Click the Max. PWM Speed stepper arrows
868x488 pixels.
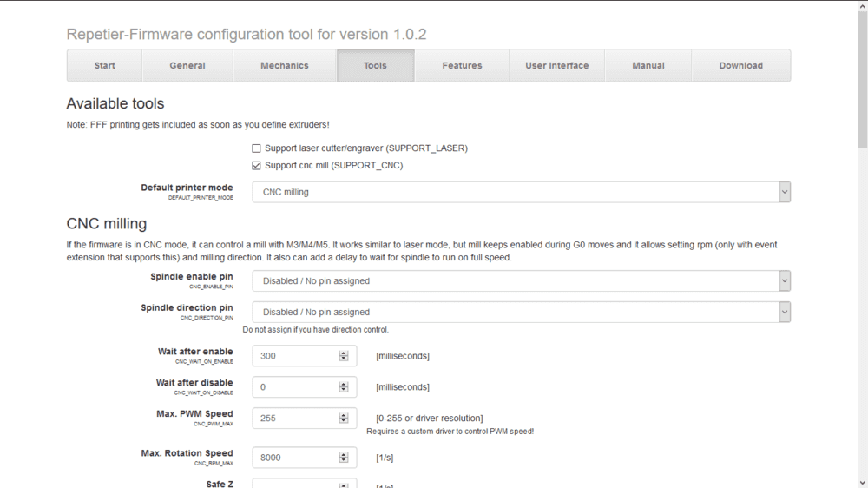tap(344, 419)
